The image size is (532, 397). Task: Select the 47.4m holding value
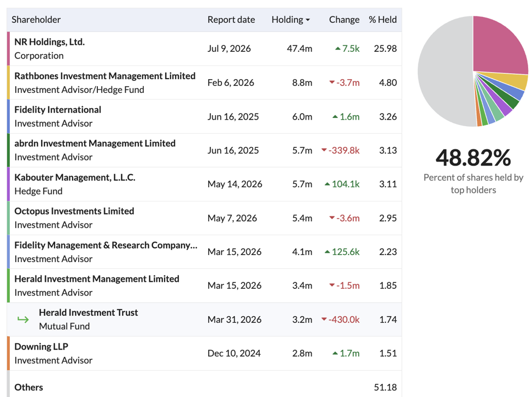pyautogui.click(x=299, y=49)
